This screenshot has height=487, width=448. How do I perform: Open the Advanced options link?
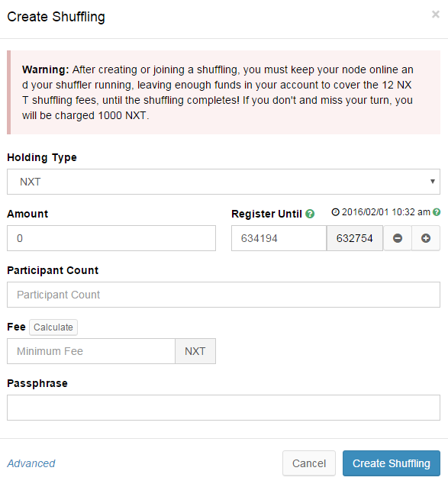(x=31, y=463)
